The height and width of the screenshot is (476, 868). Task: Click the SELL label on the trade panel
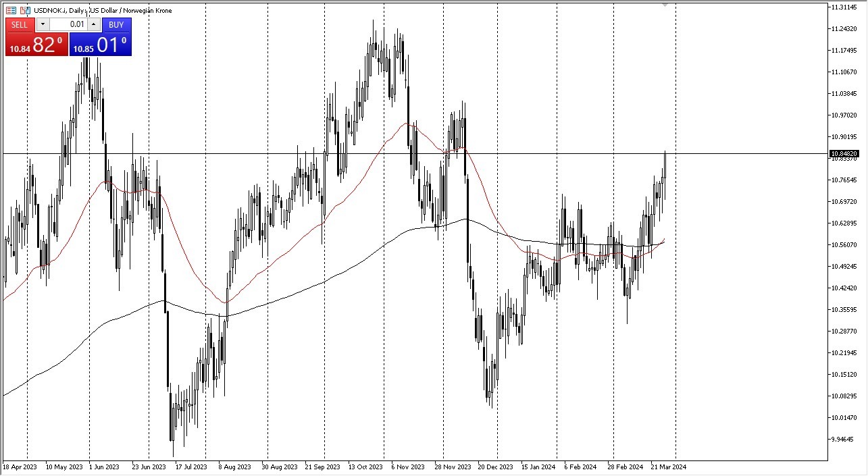tap(19, 25)
